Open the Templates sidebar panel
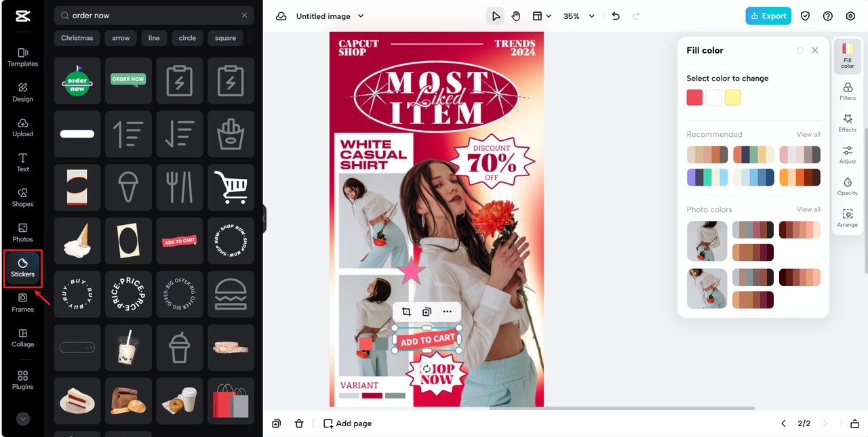 click(x=22, y=57)
